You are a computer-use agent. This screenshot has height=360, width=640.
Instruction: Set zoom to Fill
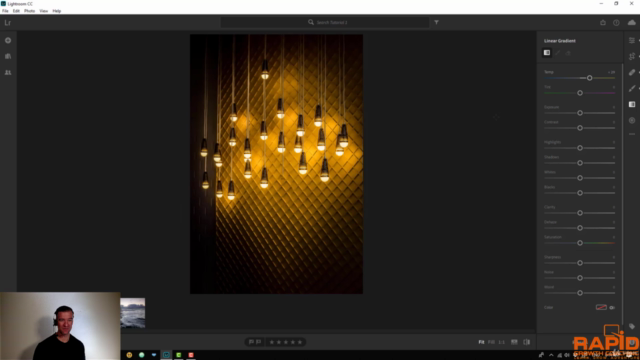[x=491, y=342]
